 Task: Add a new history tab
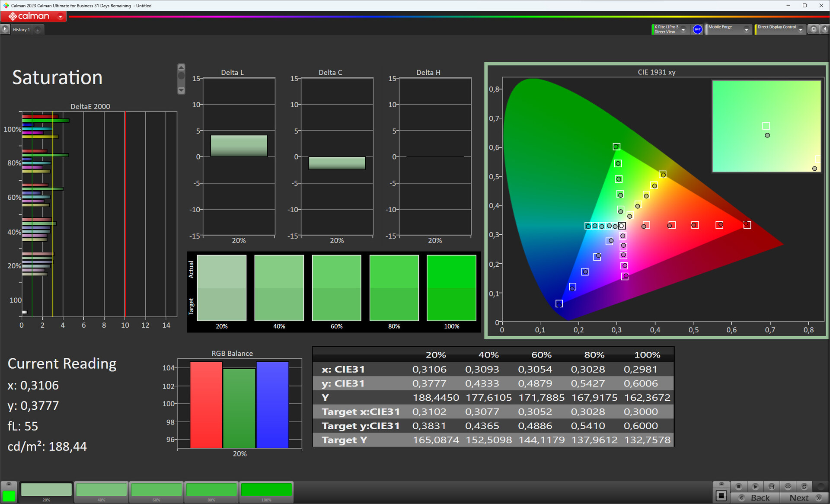pos(38,29)
